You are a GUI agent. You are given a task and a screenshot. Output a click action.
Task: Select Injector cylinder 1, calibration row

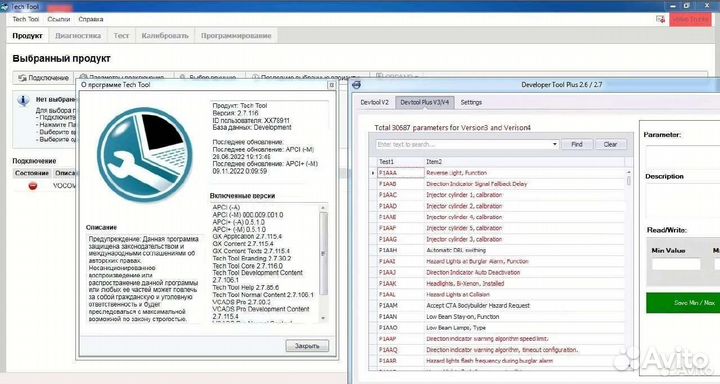(497, 195)
